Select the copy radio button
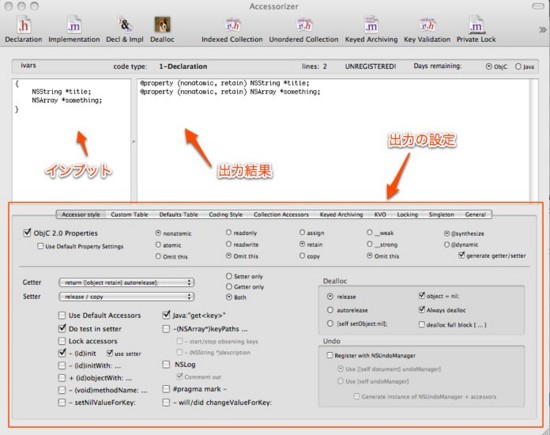Viewport: 550px width, 435px height. [x=302, y=256]
